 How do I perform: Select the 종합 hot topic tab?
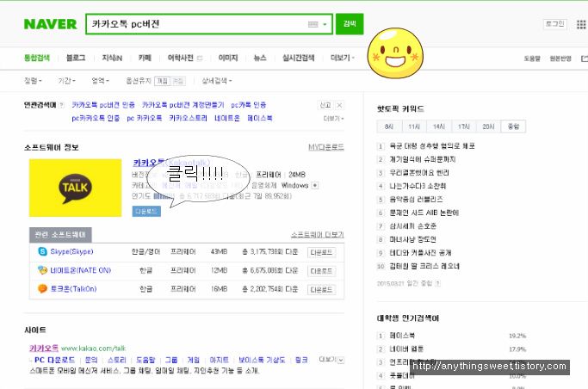(513, 127)
